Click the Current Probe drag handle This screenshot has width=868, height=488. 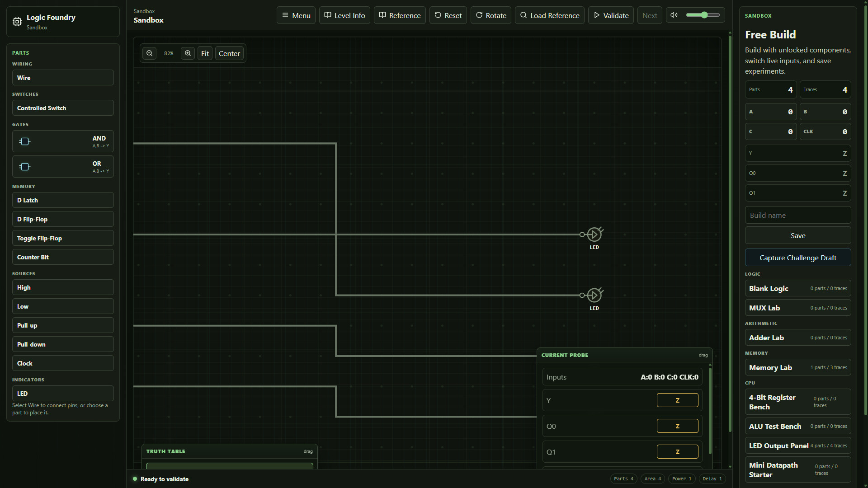point(703,355)
